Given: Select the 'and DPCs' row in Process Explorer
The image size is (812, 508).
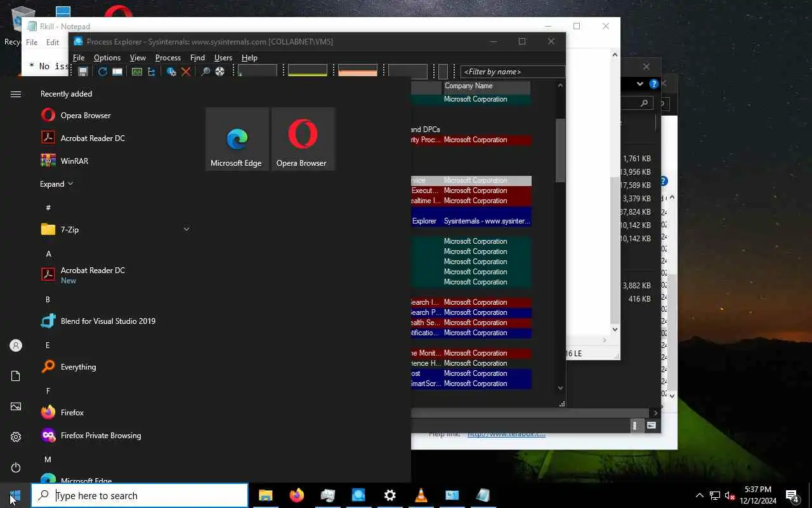Looking at the screenshot, I should click(x=471, y=130).
